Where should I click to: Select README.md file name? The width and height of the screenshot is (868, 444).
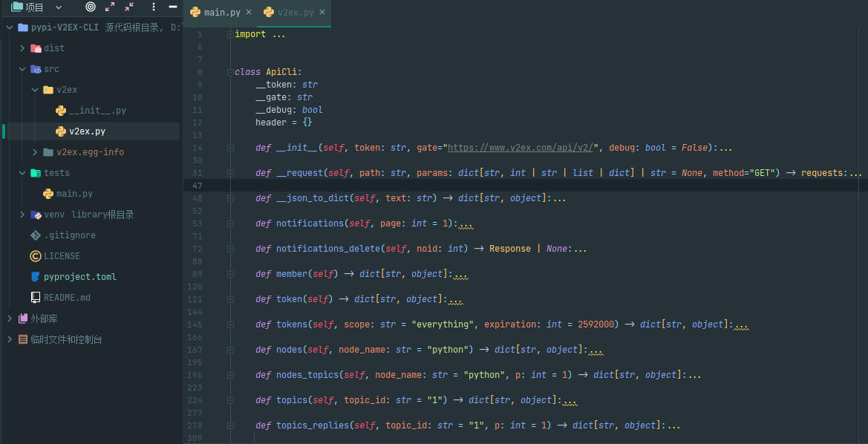pos(67,298)
